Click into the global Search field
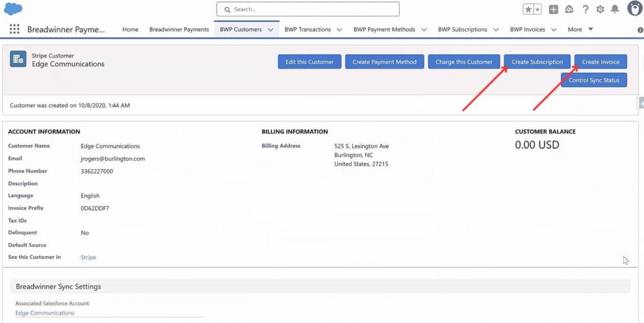644x323 pixels. pos(308,9)
